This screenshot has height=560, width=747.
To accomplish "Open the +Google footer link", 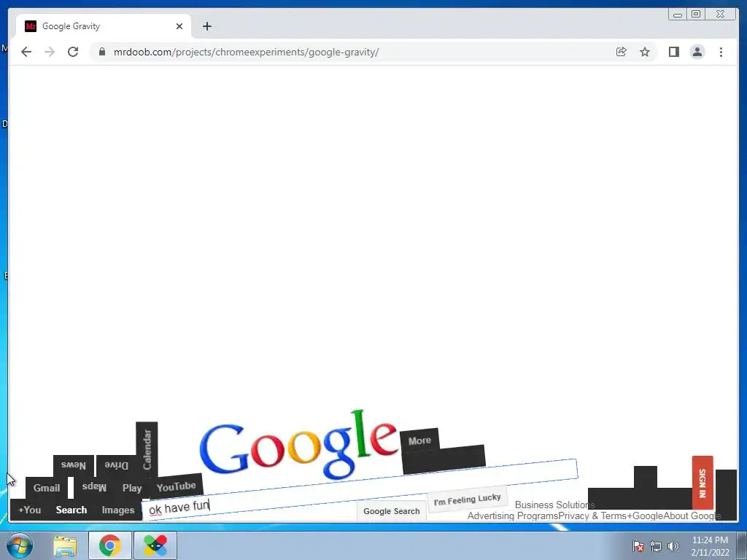I will click(645, 516).
